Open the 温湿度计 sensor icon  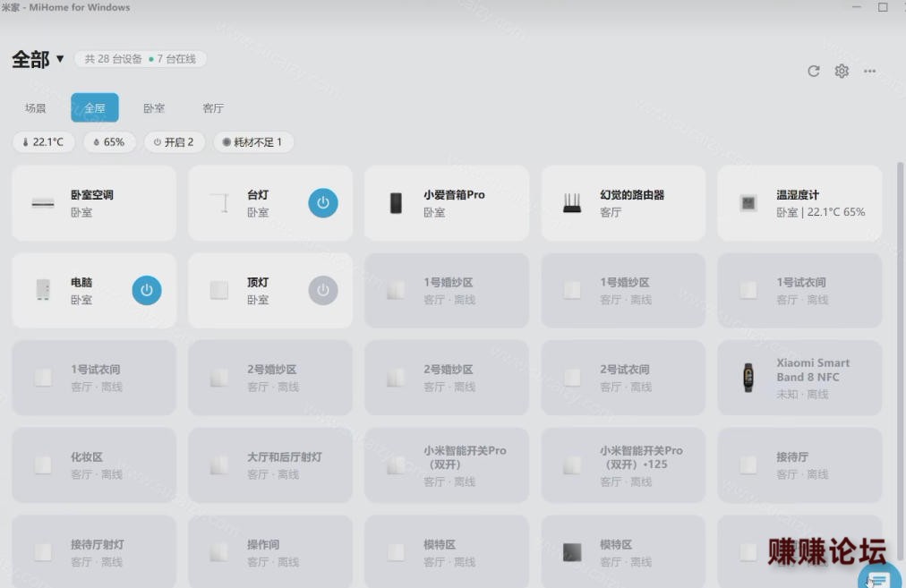(x=748, y=203)
